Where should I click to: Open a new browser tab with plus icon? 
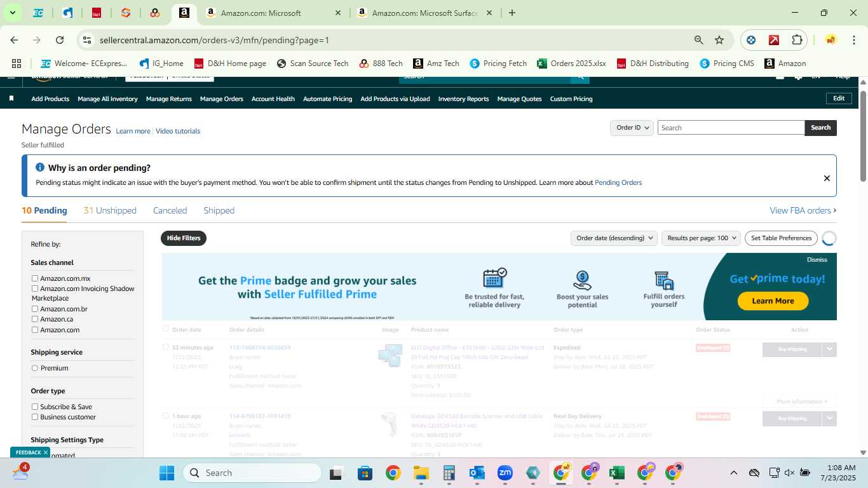pyautogui.click(x=512, y=13)
